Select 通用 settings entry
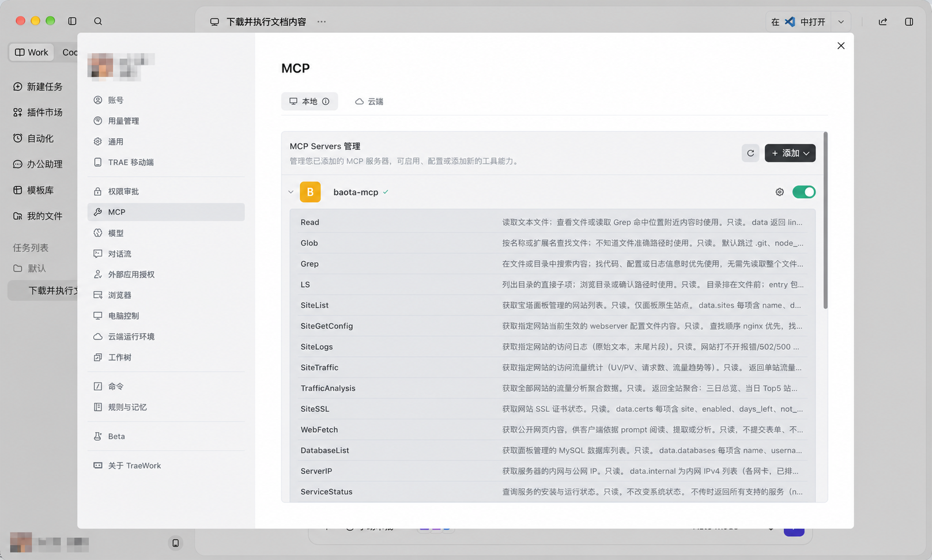This screenshot has height=560, width=932. pyautogui.click(x=166, y=142)
